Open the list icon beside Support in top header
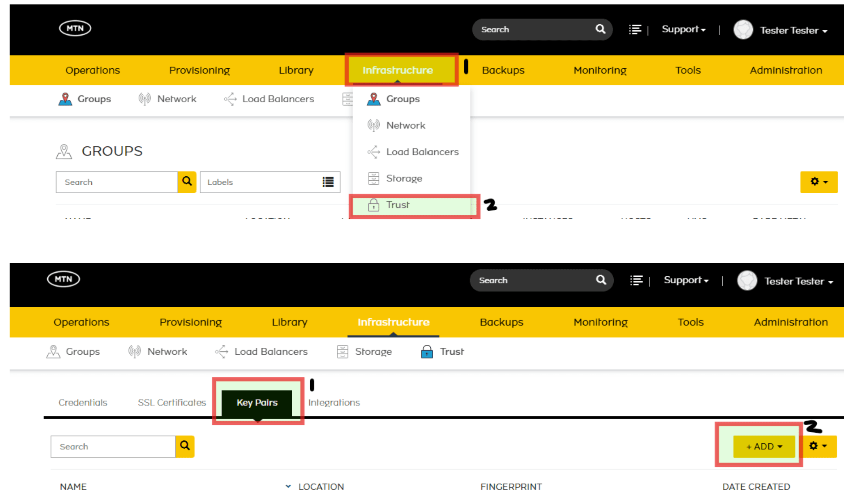The image size is (854, 504). (x=635, y=30)
